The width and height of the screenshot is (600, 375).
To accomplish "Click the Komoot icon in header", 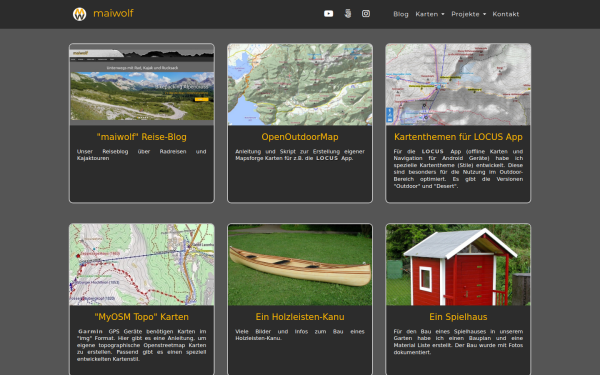I will pos(347,14).
